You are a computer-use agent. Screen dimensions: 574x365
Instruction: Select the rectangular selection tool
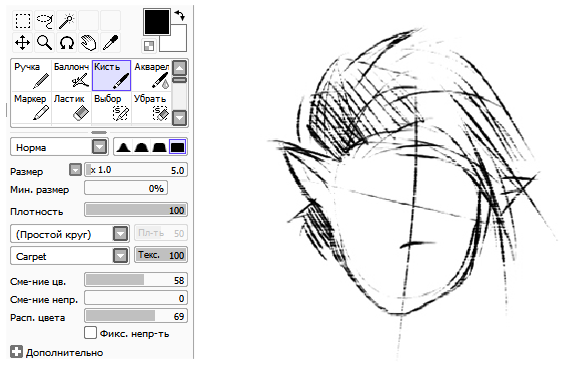[23, 21]
